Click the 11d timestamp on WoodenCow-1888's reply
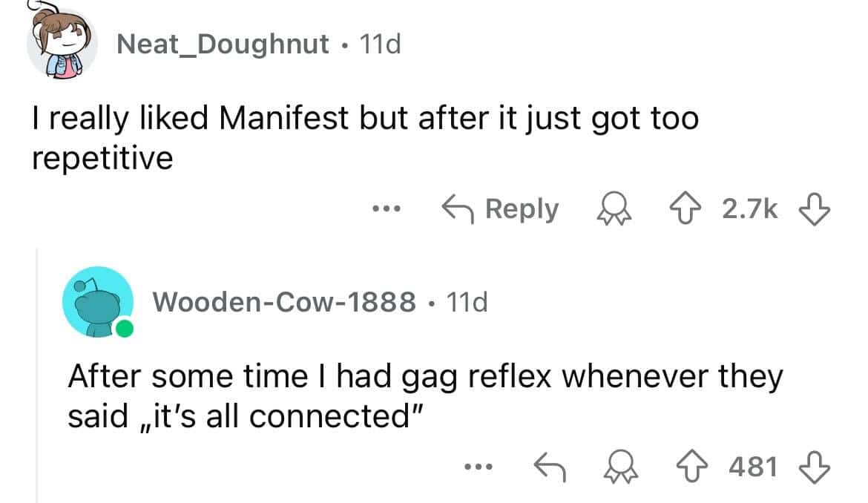This screenshot has width=868, height=503. [x=466, y=302]
